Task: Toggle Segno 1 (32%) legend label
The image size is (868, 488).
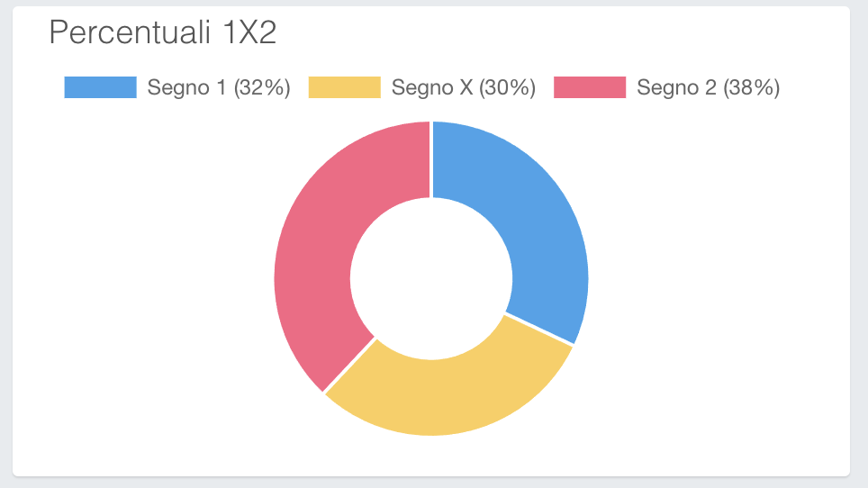Action: (x=219, y=87)
